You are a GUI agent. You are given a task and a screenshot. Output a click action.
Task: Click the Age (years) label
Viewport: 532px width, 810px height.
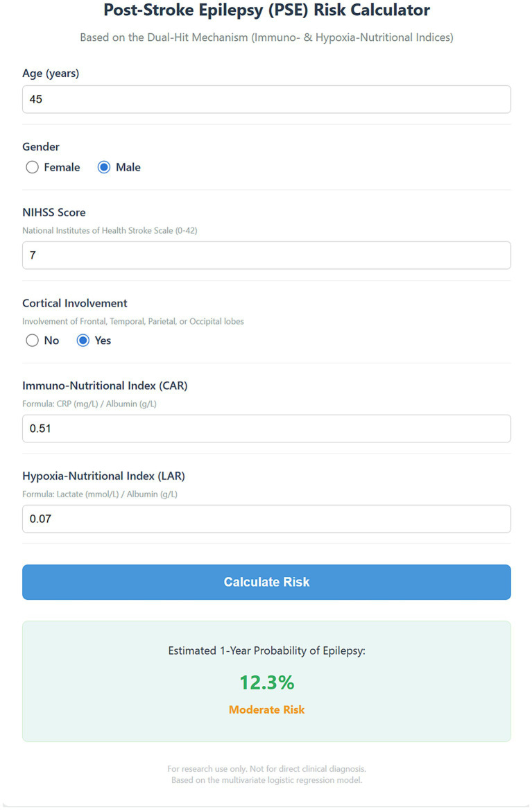(x=51, y=74)
